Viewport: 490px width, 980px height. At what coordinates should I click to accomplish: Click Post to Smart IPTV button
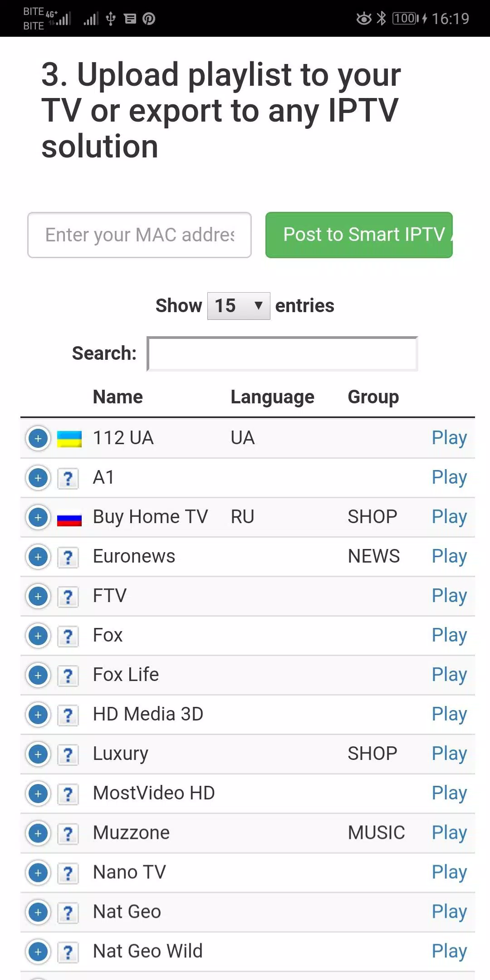point(359,235)
